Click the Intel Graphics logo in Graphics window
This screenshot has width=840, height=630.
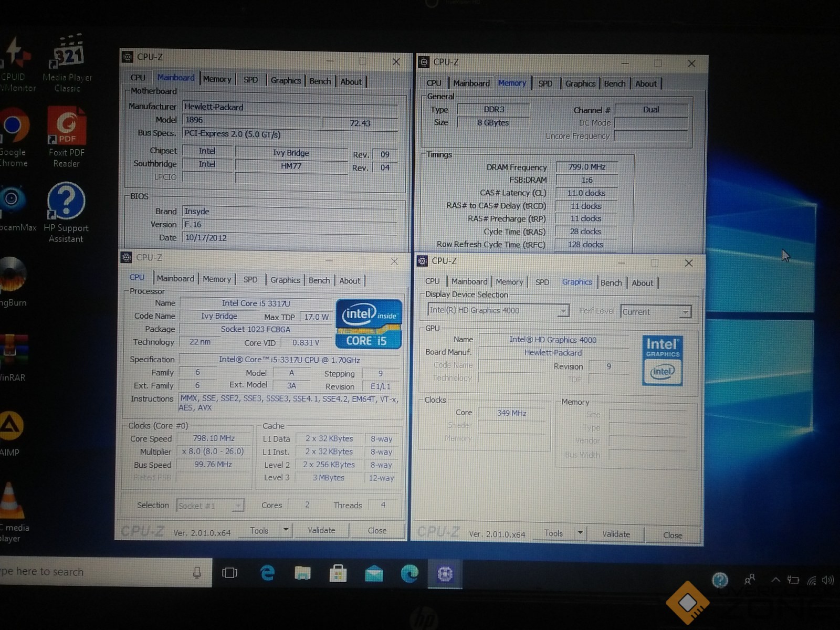663,361
